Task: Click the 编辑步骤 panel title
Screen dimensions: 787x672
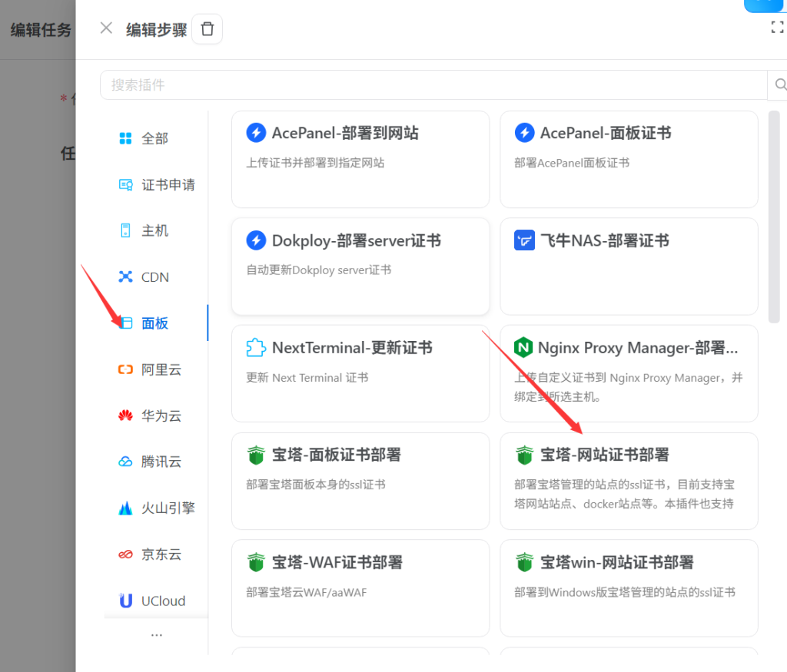Action: 157,30
